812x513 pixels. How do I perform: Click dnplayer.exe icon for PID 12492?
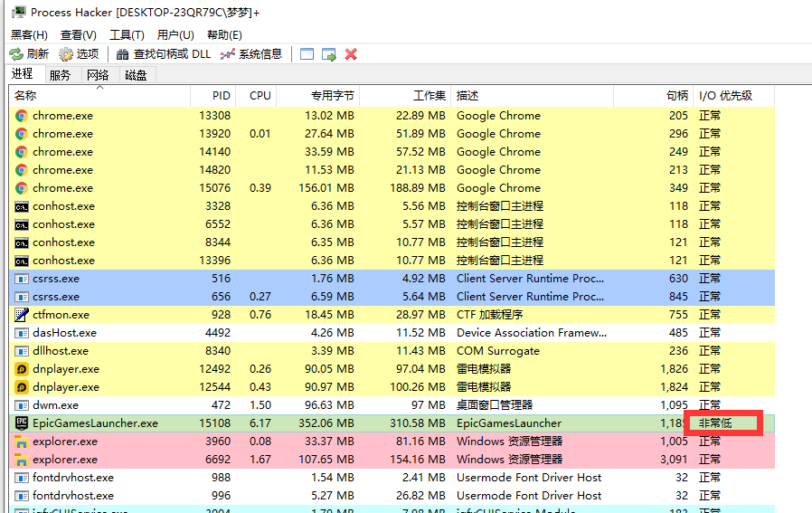[21, 369]
